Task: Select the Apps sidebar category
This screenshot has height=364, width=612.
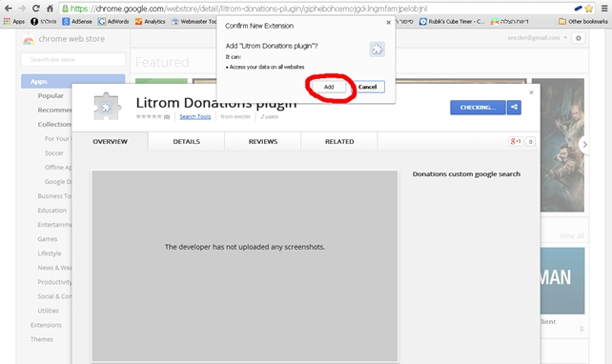Action: (x=73, y=81)
